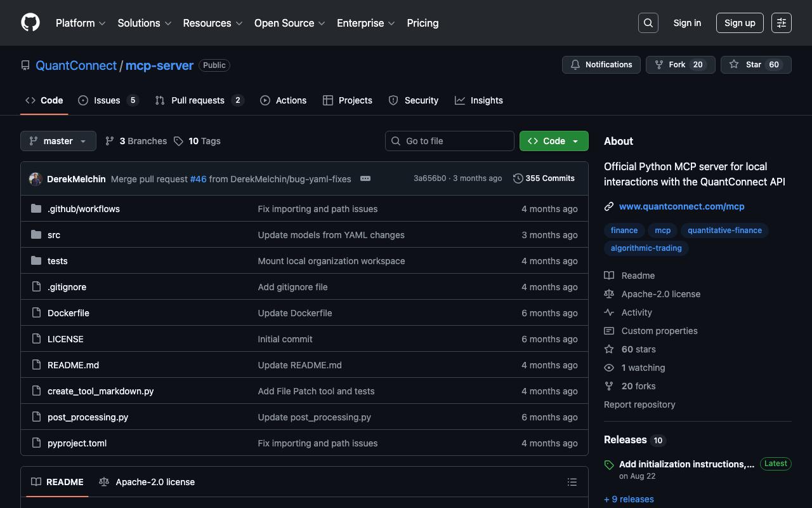
Task: Expand the Platform navigation menu
Action: tap(81, 23)
